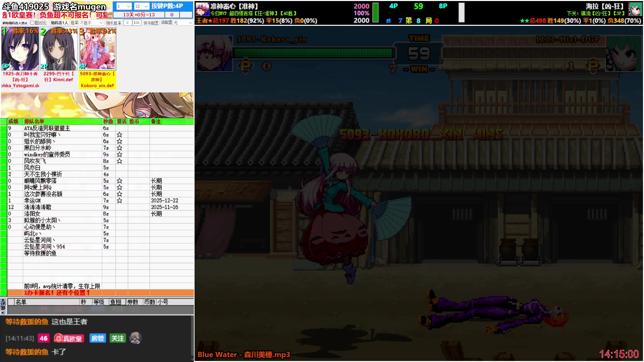
Task: Click the star in the 眼睛风飘零落 row
Action: click(119, 181)
